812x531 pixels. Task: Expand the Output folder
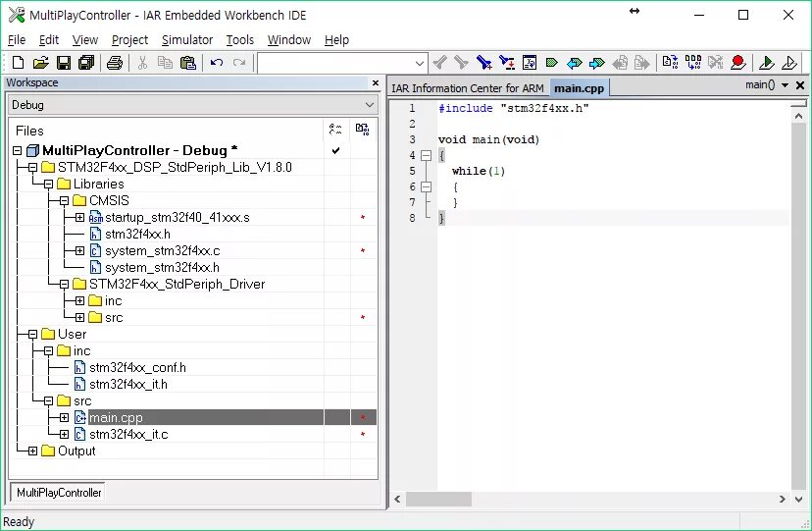point(32,451)
